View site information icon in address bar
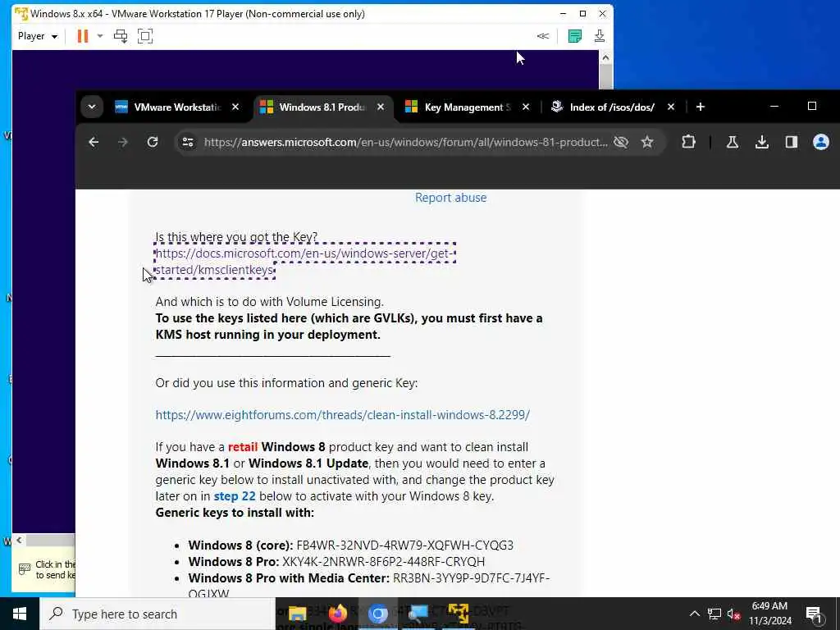The height and width of the screenshot is (630, 840). coord(188,142)
